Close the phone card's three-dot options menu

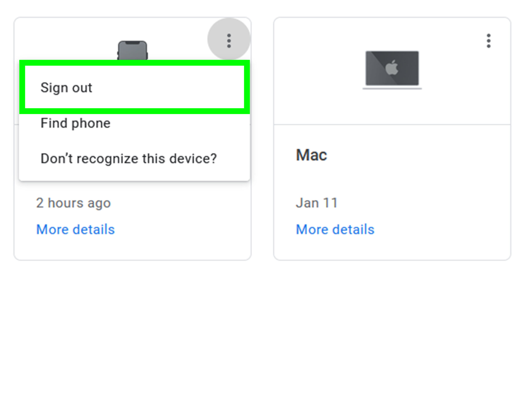[x=229, y=40]
